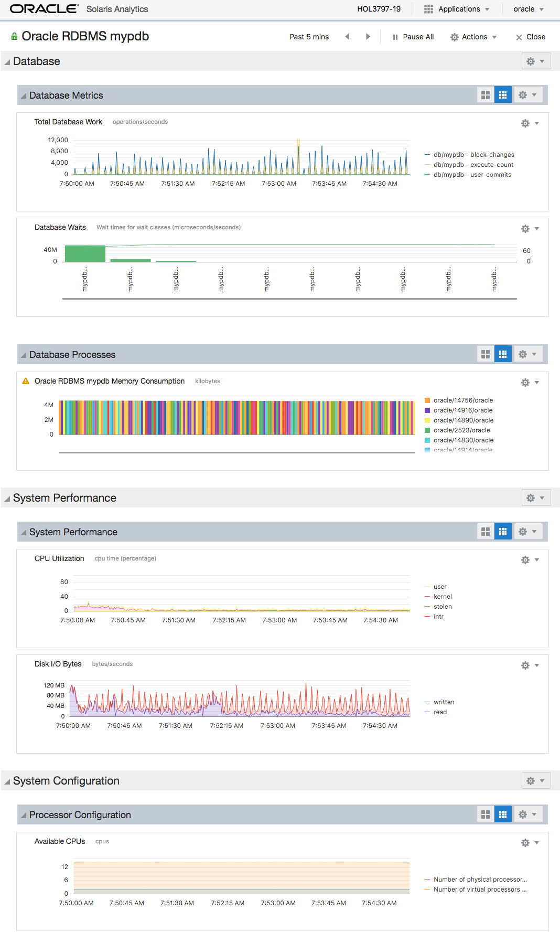Switch Database Processes to small grid layout
Viewport: 560px width, 942px height.
(x=503, y=354)
